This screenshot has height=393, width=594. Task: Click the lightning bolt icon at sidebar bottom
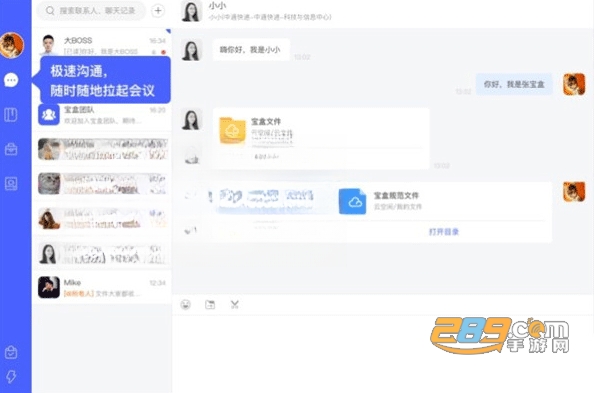pos(11,376)
